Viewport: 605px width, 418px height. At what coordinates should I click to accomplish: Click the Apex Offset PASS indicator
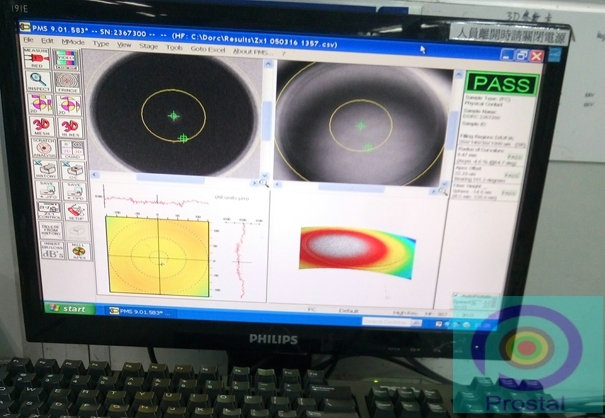511,175
